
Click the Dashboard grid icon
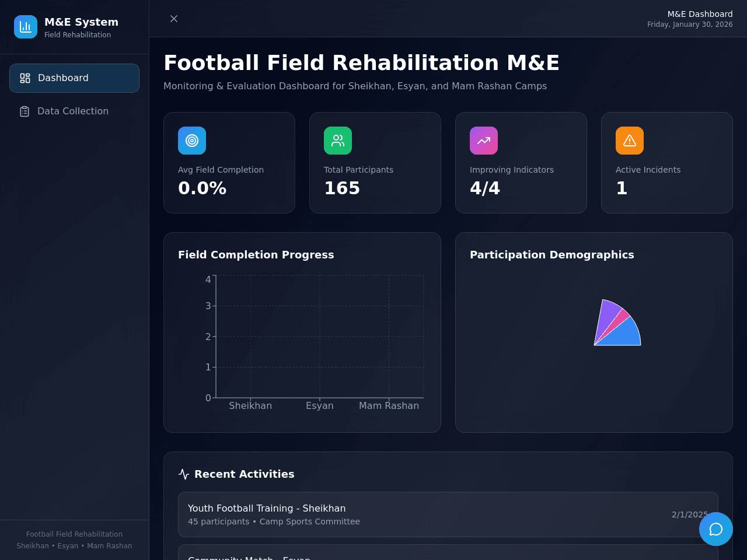(25, 78)
